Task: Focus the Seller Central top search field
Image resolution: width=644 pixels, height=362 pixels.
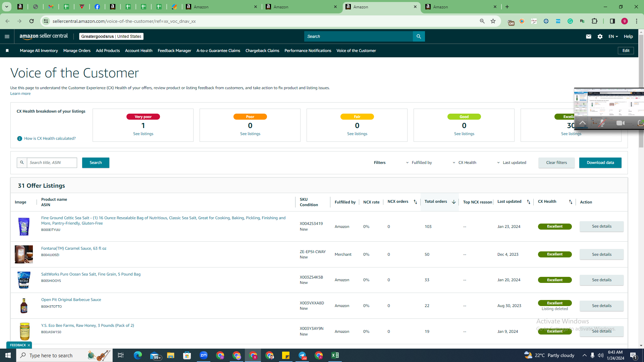Action: (359, 37)
